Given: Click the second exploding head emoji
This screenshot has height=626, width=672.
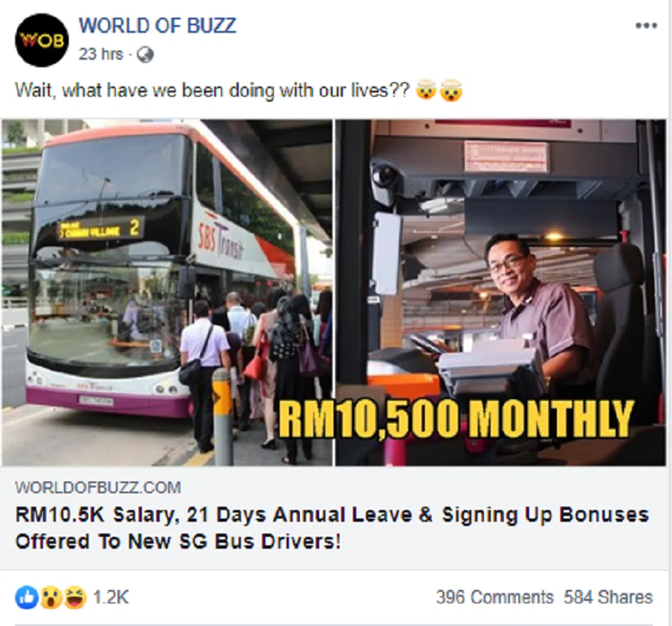Looking at the screenshot, I should 451,90.
